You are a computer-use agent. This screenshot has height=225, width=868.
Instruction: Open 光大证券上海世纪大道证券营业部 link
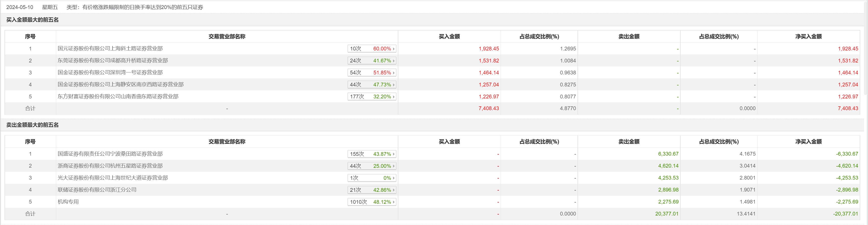point(113,178)
